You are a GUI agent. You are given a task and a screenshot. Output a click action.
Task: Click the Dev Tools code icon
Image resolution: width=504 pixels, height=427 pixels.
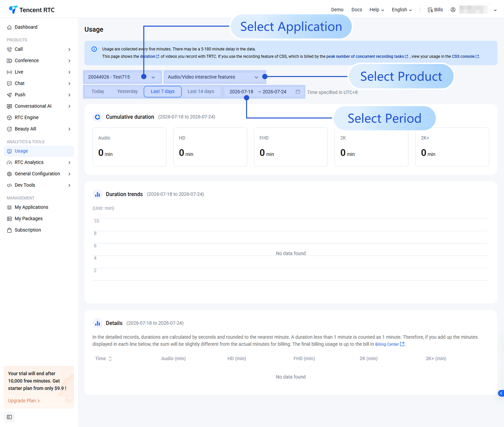(9, 185)
